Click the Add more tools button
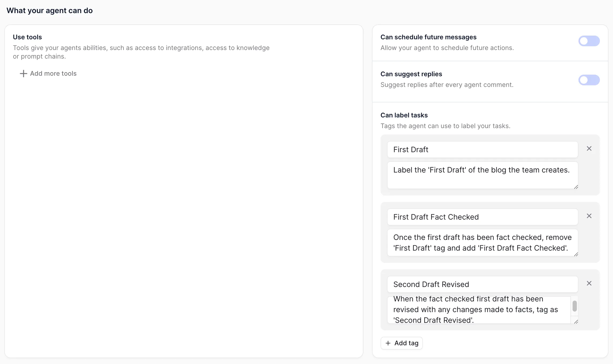 point(48,74)
